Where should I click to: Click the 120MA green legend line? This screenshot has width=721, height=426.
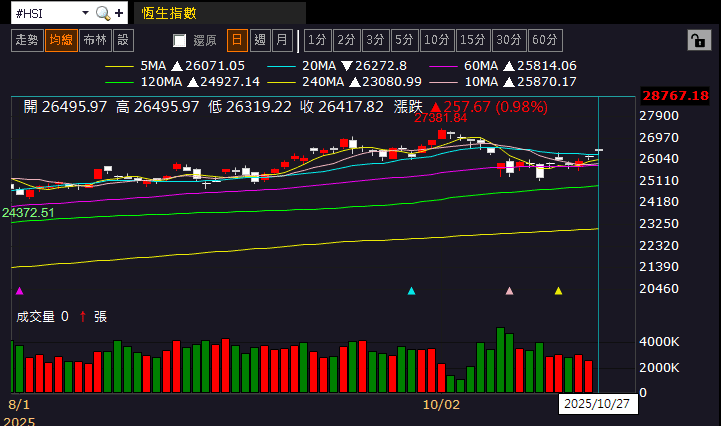tap(119, 83)
